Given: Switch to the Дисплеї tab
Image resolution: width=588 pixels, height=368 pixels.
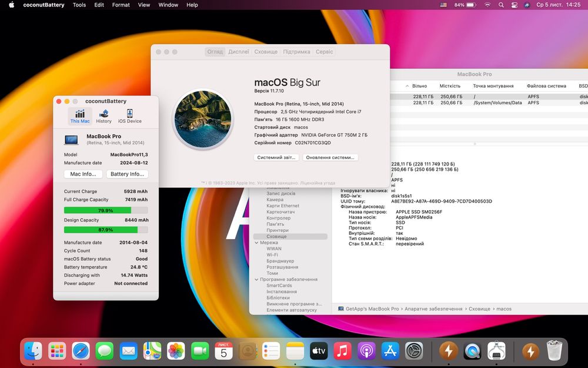Looking at the screenshot, I should tap(239, 52).
